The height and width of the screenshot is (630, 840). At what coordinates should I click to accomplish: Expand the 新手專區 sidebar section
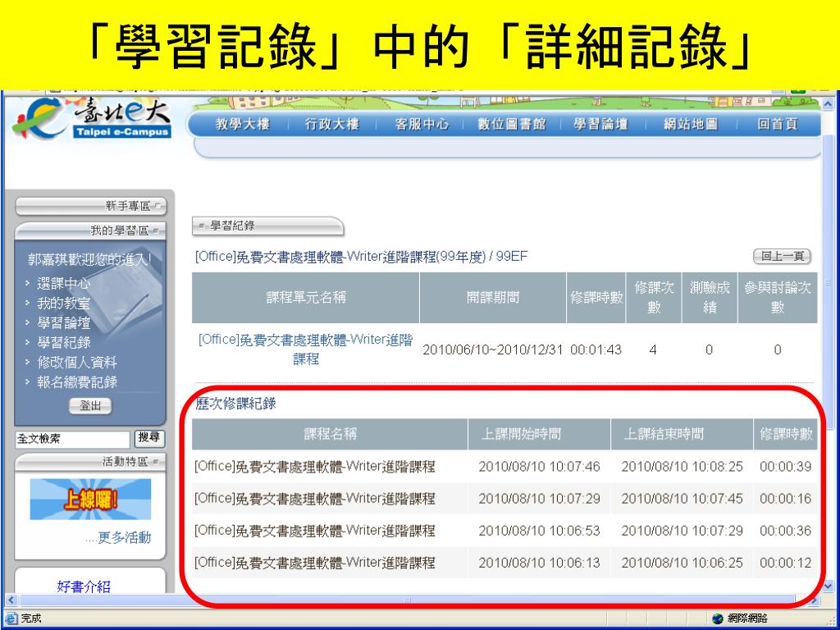[x=90, y=206]
